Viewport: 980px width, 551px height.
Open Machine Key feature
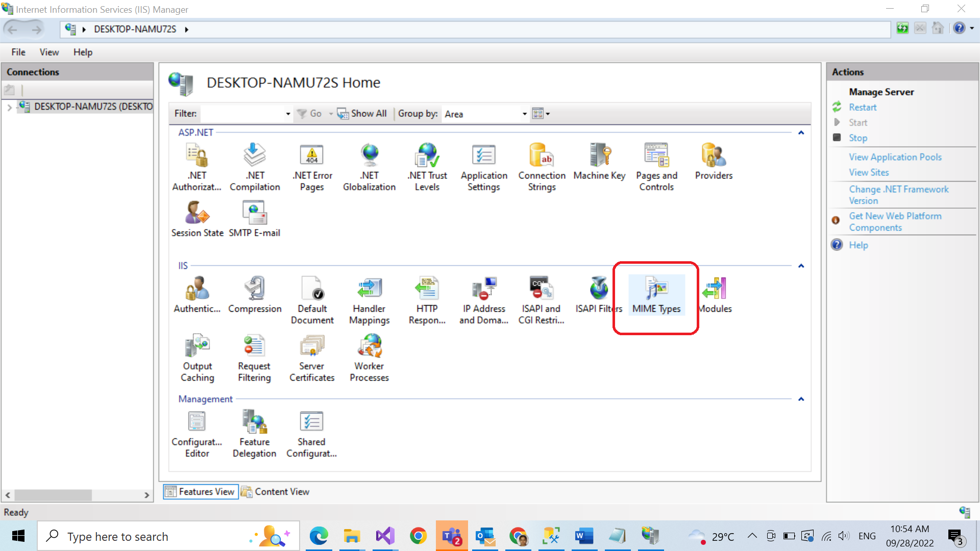pos(599,162)
